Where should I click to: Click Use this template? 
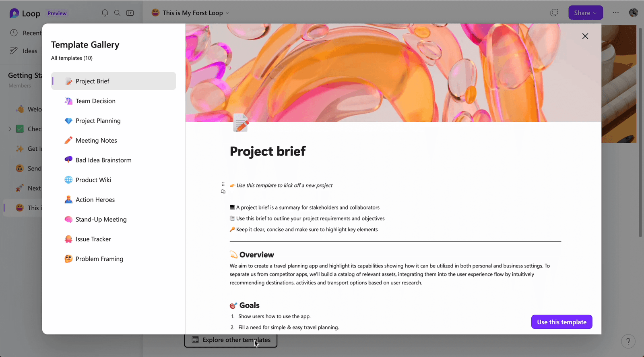pyautogui.click(x=561, y=322)
